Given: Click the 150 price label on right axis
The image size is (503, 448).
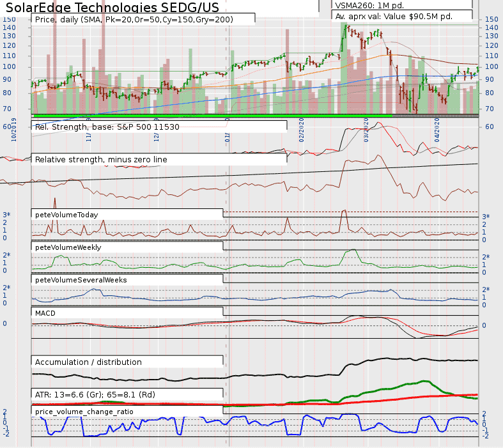Looking at the screenshot, I should [x=491, y=20].
